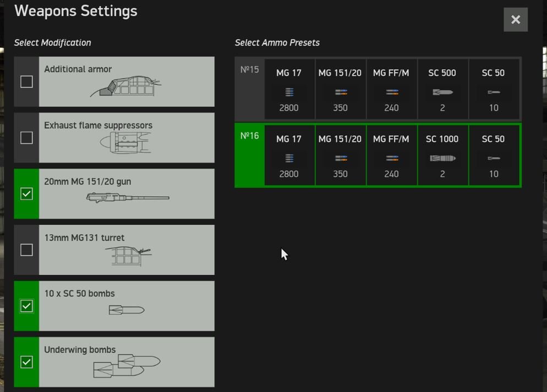The height and width of the screenshot is (392, 547).
Task: Click the '10 x SC 50 bombs' label
Action: point(80,294)
